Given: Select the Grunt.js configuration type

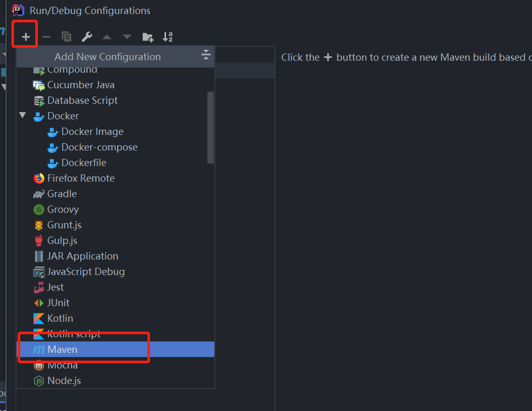Looking at the screenshot, I should click(115, 225).
